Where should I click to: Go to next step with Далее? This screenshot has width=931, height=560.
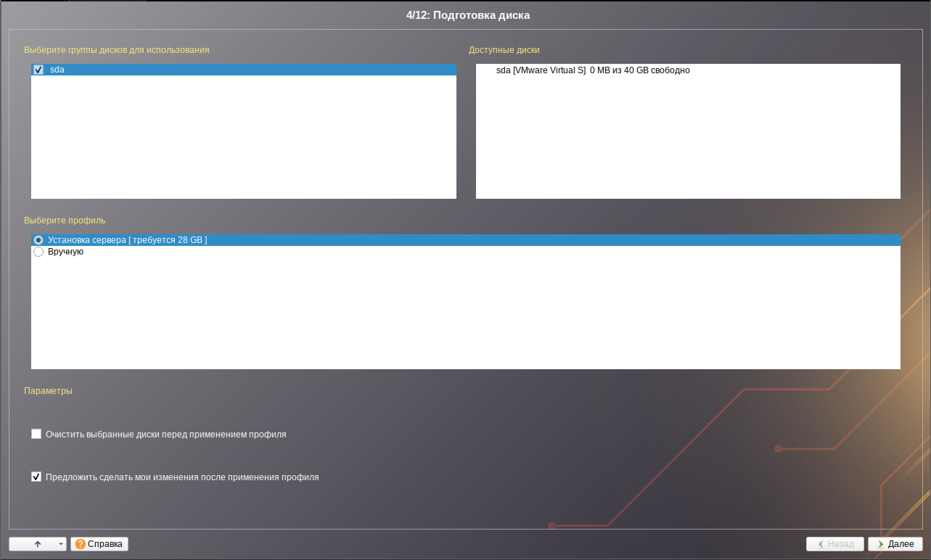point(895,543)
